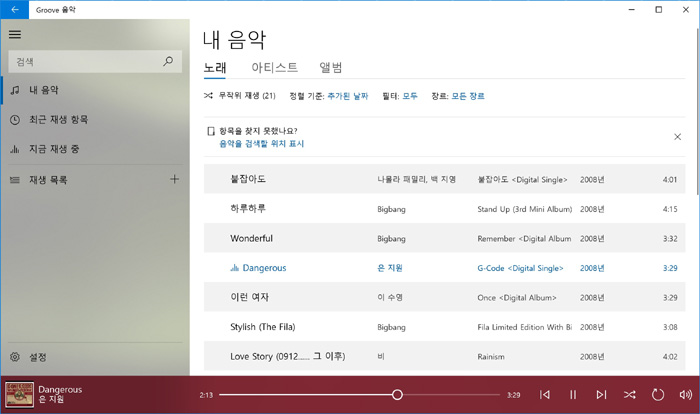
Task: Toggle the repeat button
Action: (658, 394)
